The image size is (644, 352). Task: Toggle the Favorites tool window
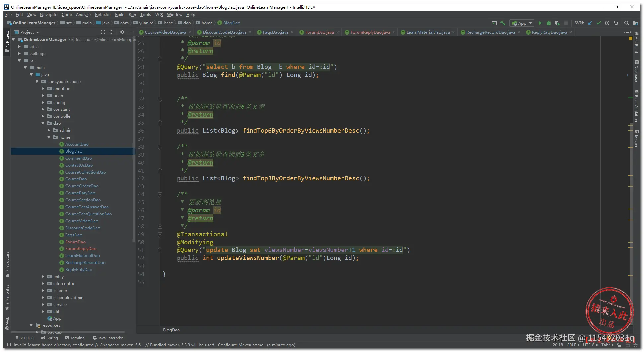click(x=7, y=298)
